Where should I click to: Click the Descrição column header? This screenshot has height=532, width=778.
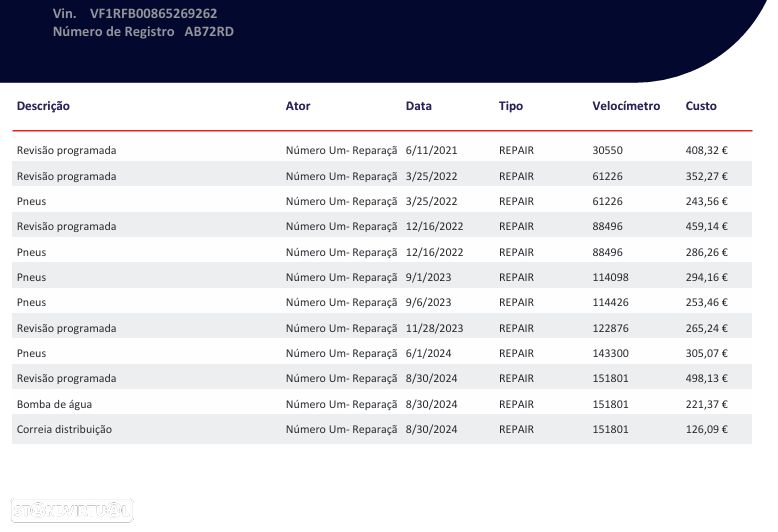click(43, 106)
